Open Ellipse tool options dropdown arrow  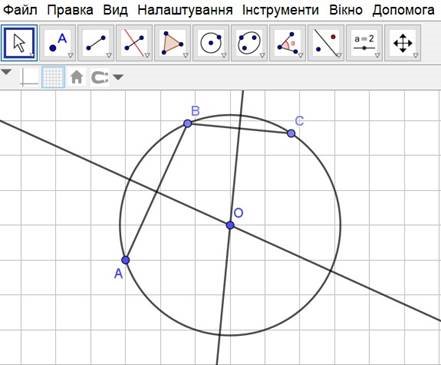262,55
